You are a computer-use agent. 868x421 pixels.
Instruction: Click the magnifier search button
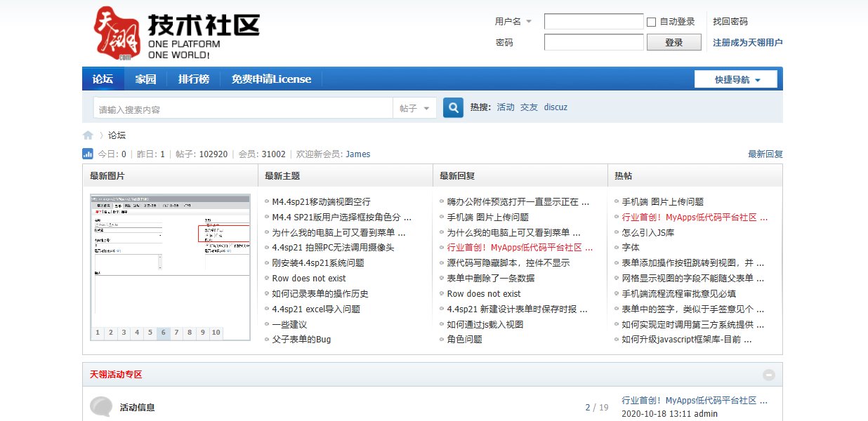(x=454, y=108)
